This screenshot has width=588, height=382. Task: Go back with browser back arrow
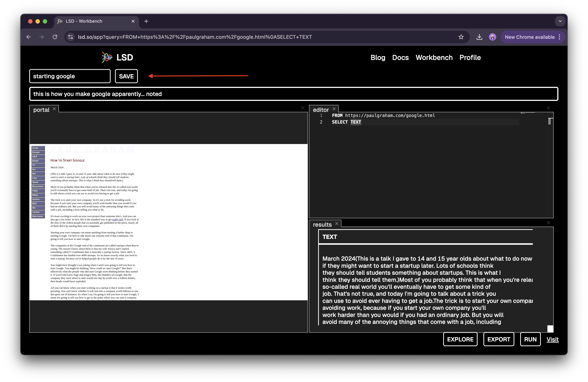click(29, 37)
